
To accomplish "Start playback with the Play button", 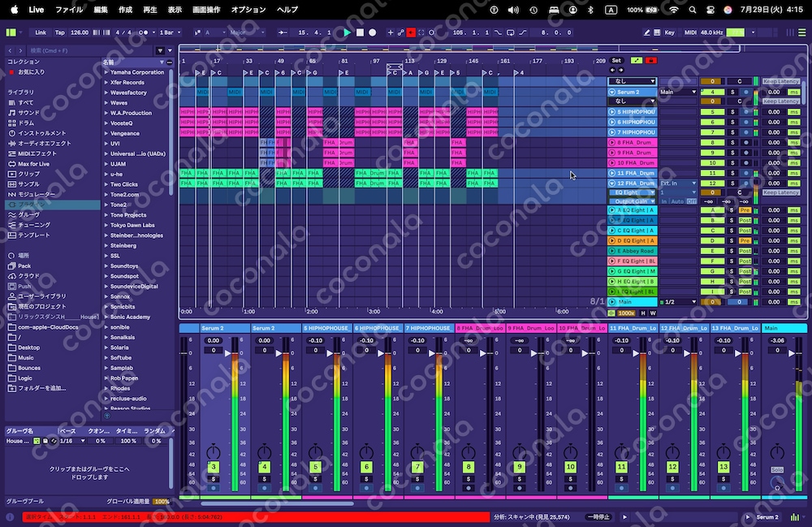I will click(347, 32).
